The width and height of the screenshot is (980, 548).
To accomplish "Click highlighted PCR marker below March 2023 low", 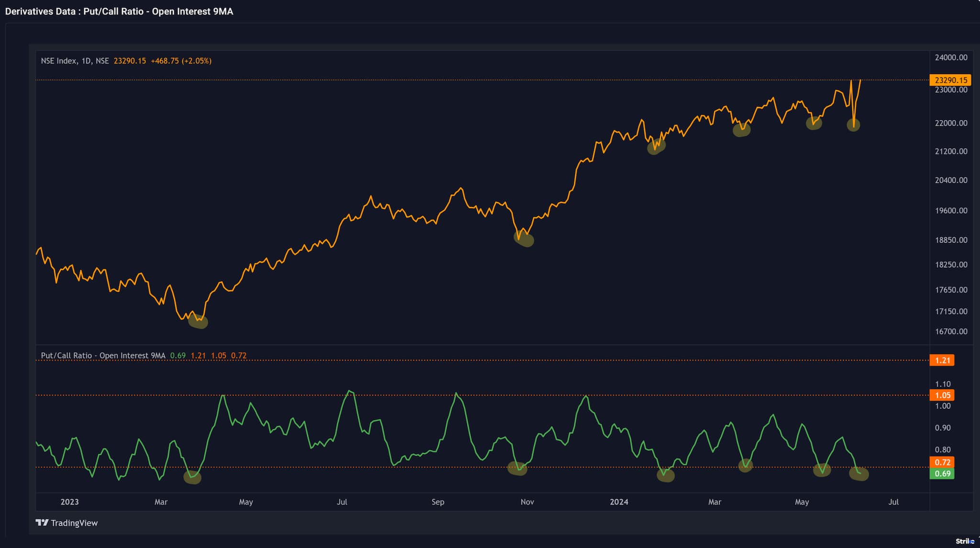I will pos(192,477).
